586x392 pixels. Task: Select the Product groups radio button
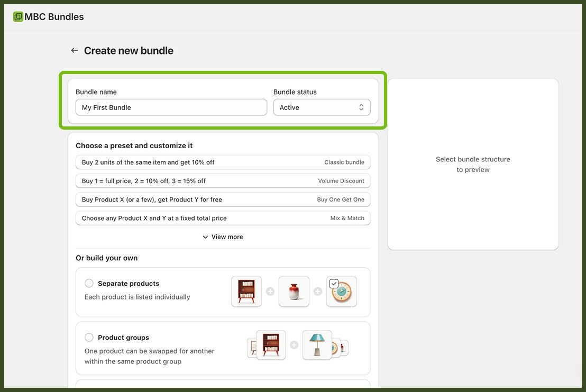click(89, 337)
